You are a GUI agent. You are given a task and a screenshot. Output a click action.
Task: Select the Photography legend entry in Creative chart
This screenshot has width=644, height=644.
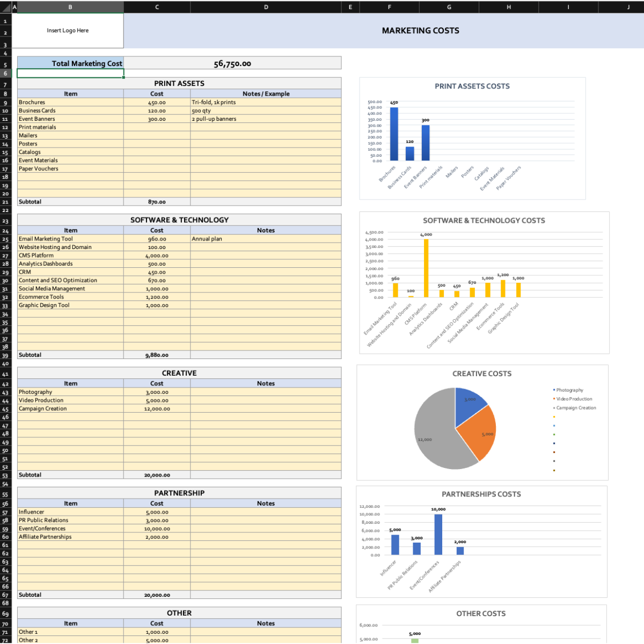coord(569,390)
